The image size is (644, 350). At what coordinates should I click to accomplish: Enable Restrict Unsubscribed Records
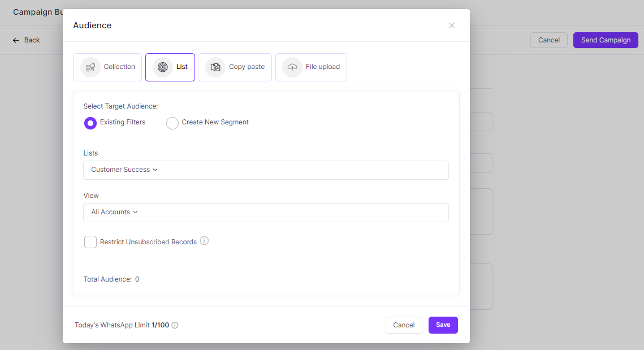click(90, 241)
